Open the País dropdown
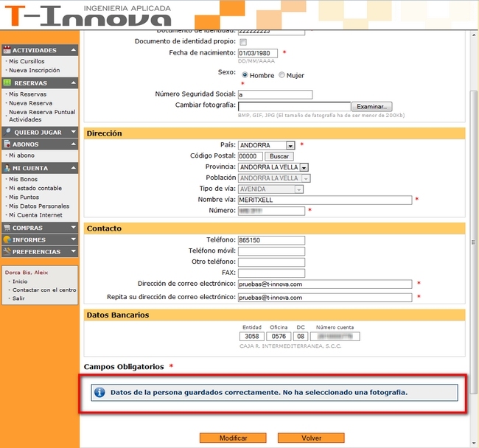This screenshot has width=479, height=448. coord(290,145)
